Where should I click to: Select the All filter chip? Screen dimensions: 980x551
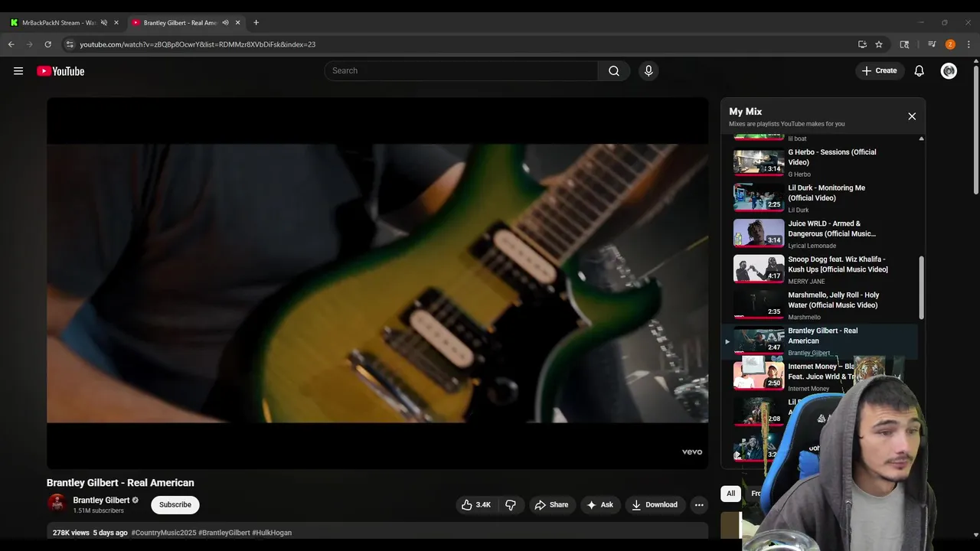click(730, 494)
